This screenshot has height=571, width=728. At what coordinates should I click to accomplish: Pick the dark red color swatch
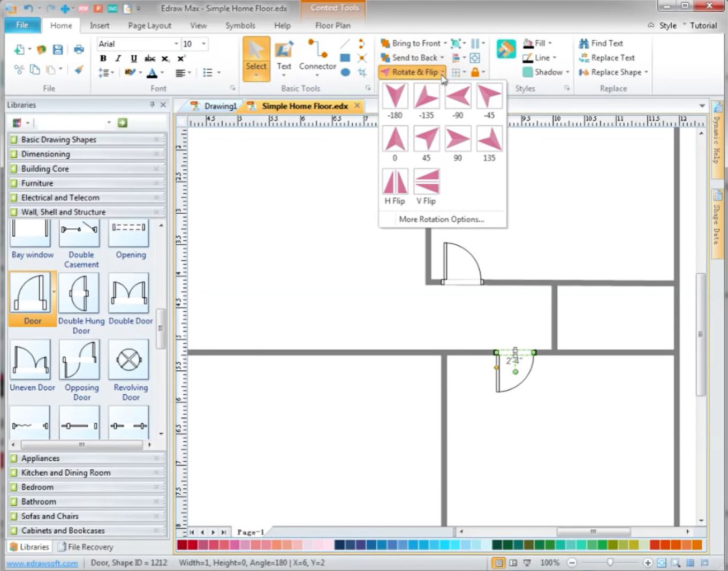[x=182, y=545]
